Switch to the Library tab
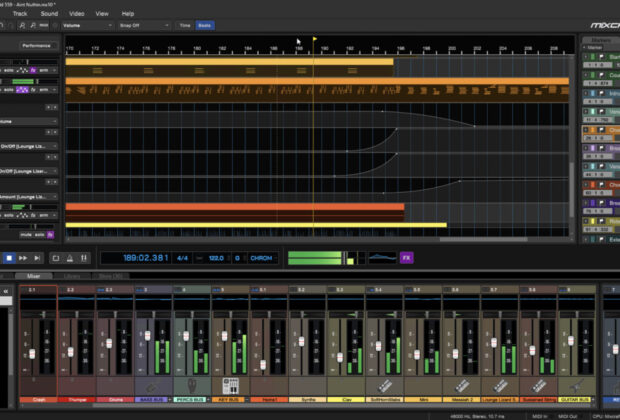Image resolution: width=620 pixels, height=420 pixels. click(x=72, y=275)
